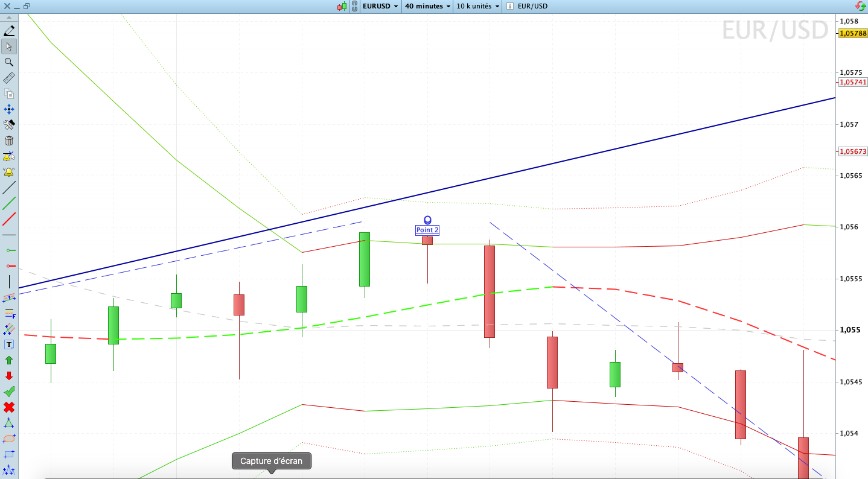
Task: Select the multi-point wave tool at toolbar bottom
Action: pyautogui.click(x=9, y=469)
